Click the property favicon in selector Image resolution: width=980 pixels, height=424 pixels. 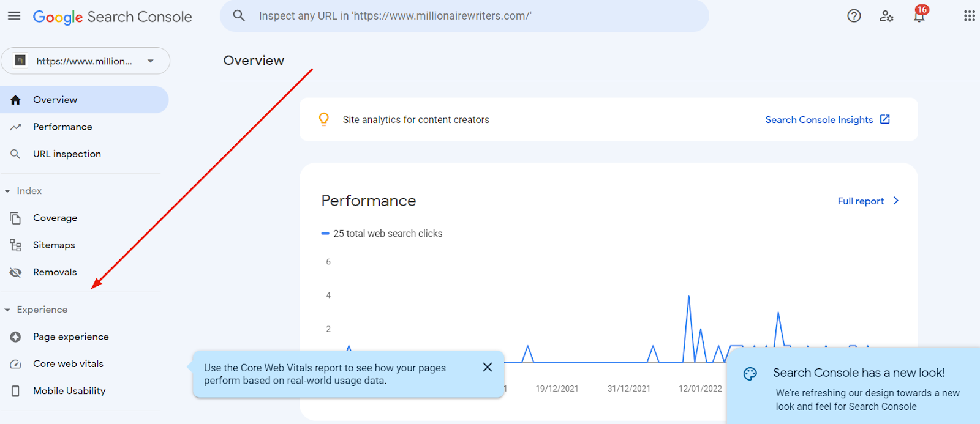tap(20, 61)
